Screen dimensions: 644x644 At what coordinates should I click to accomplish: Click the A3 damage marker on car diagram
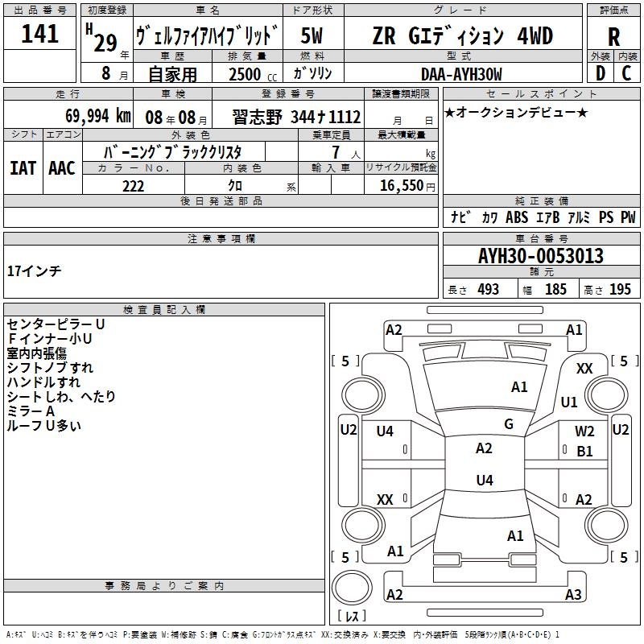point(573,595)
